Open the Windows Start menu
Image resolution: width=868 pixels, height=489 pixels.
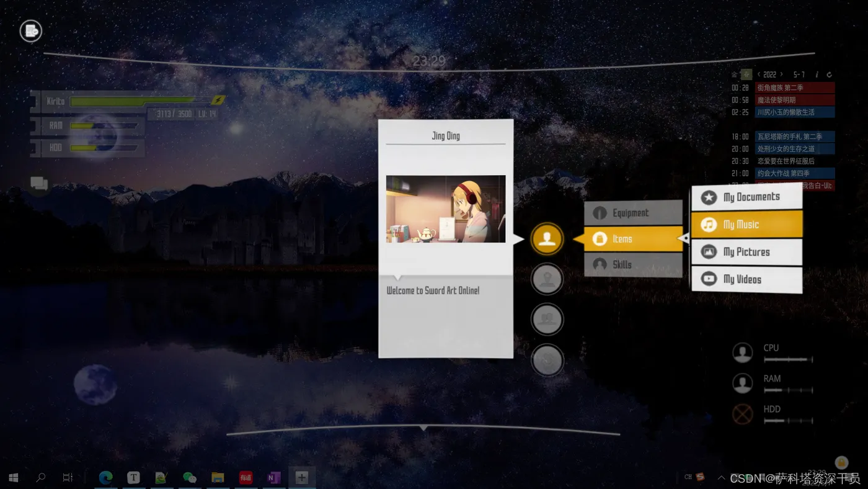point(14,478)
